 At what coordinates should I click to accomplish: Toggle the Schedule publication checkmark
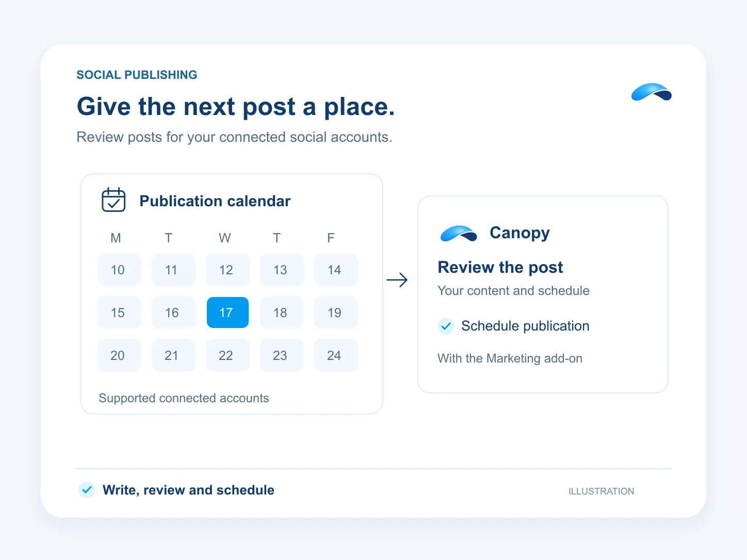click(446, 326)
